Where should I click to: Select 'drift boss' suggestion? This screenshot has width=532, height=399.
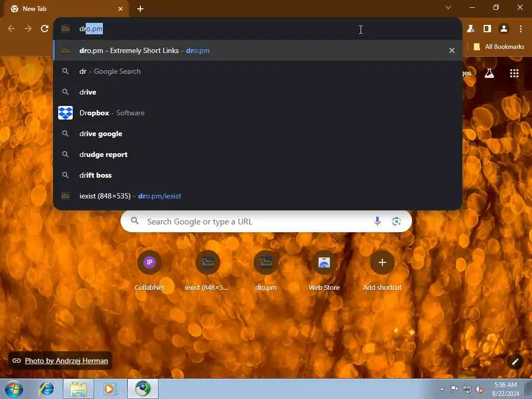[258, 175]
